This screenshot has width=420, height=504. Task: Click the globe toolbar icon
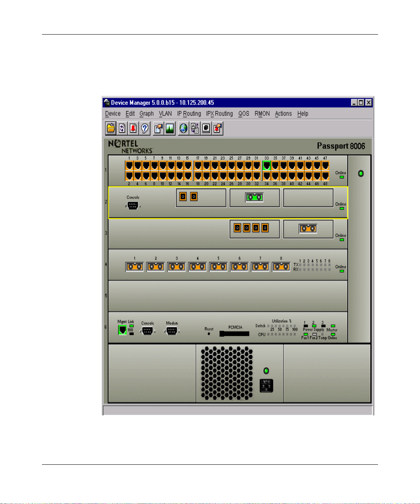(x=183, y=128)
